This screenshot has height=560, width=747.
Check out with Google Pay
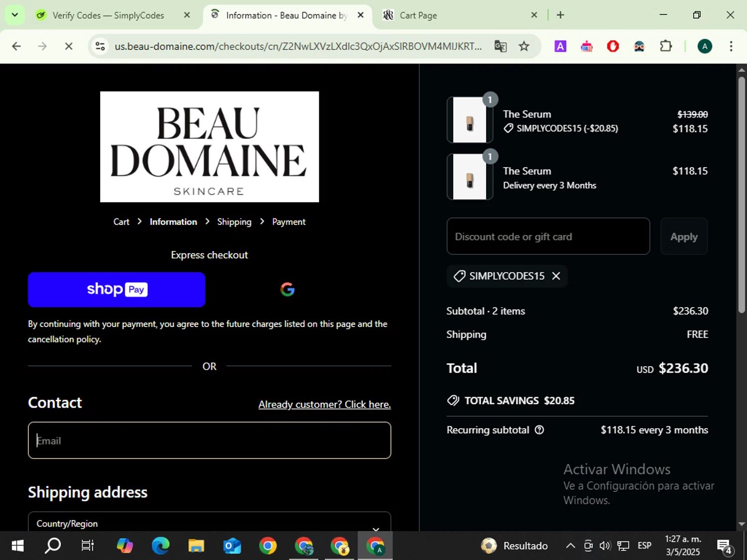point(287,290)
